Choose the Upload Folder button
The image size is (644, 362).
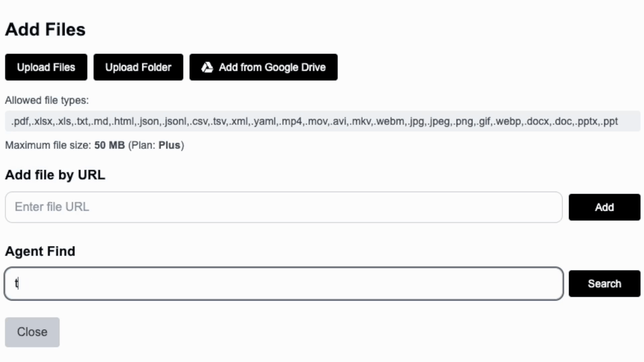click(x=138, y=67)
